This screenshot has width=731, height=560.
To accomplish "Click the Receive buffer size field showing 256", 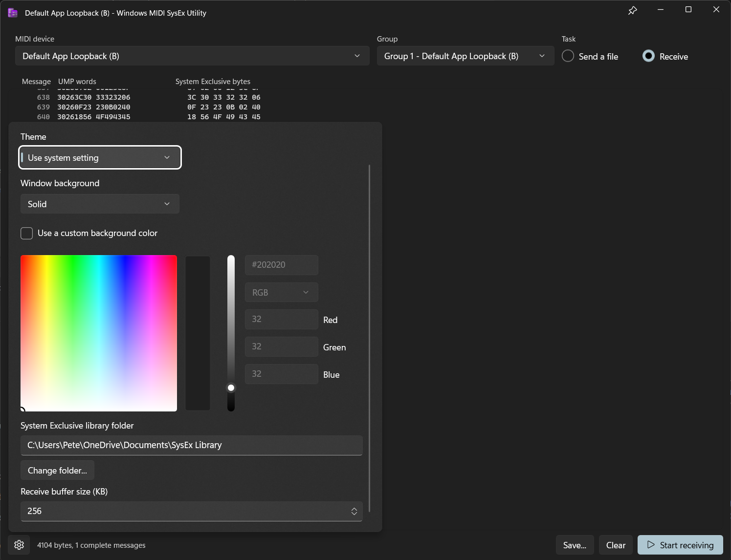I will pyautogui.click(x=191, y=511).
